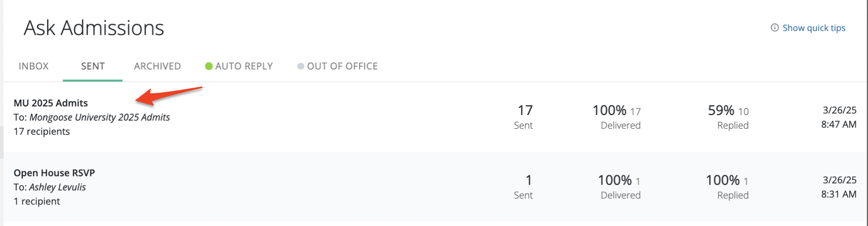Open the Auto Reply tab
Viewport: 868px width, 226px height.
tap(244, 66)
